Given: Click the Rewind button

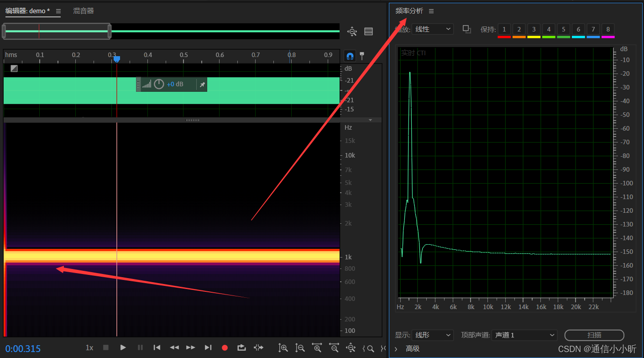Looking at the screenshot, I should [x=174, y=347].
